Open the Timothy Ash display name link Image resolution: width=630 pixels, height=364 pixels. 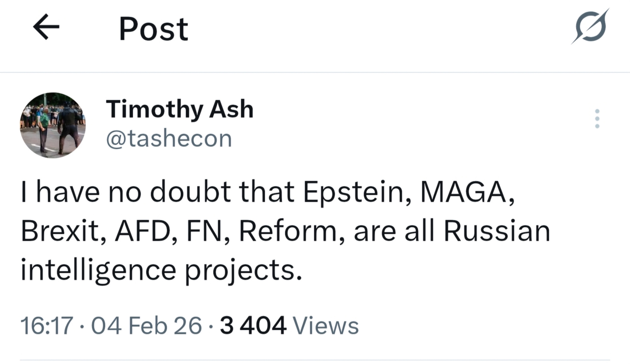180,109
